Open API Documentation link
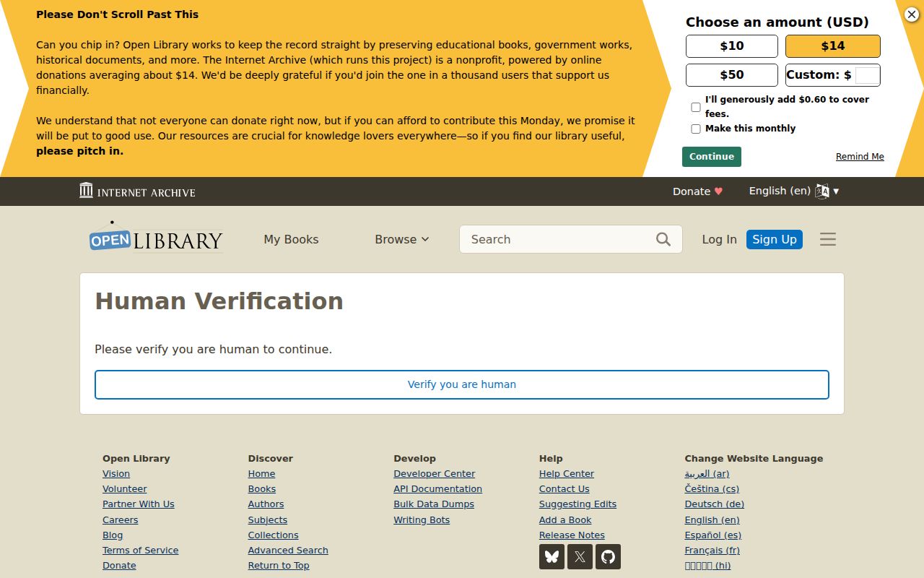The height and width of the screenshot is (578, 924). pyautogui.click(x=437, y=489)
